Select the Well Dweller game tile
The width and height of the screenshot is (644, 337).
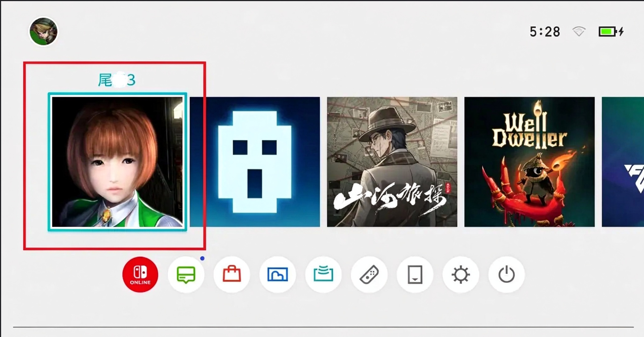pyautogui.click(x=529, y=162)
